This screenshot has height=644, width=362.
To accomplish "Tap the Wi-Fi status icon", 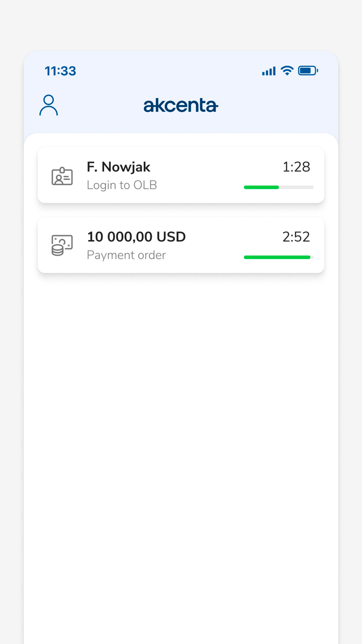I will (x=287, y=71).
